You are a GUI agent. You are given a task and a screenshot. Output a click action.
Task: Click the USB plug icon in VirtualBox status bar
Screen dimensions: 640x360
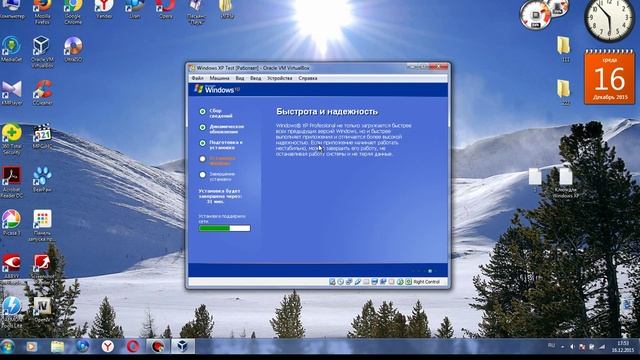click(358, 282)
